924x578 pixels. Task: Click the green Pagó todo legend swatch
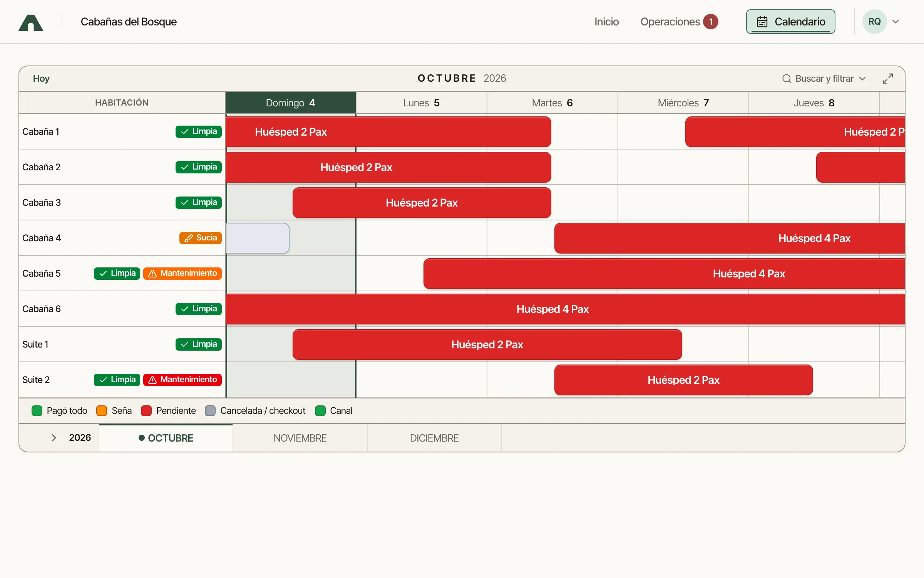(x=37, y=411)
